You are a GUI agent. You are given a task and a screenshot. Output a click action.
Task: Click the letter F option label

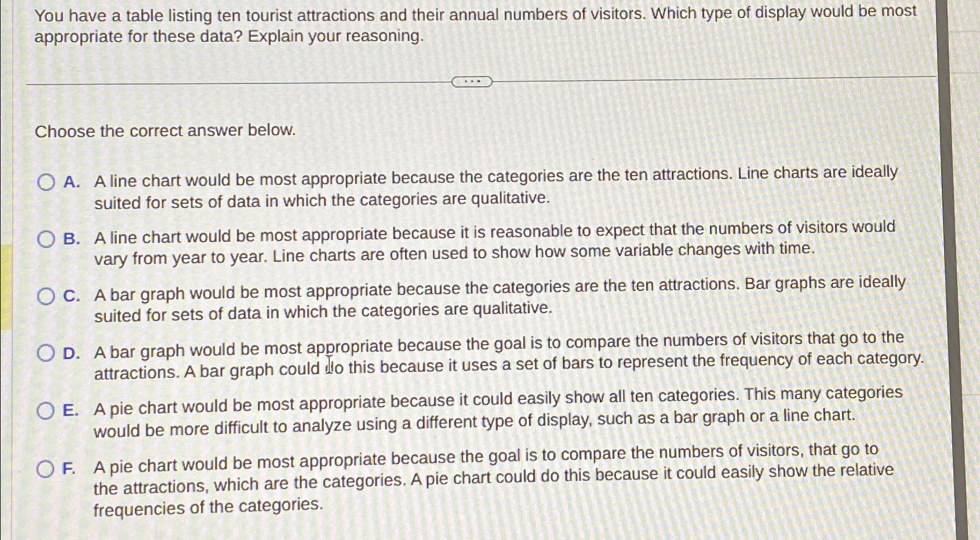[70, 468]
